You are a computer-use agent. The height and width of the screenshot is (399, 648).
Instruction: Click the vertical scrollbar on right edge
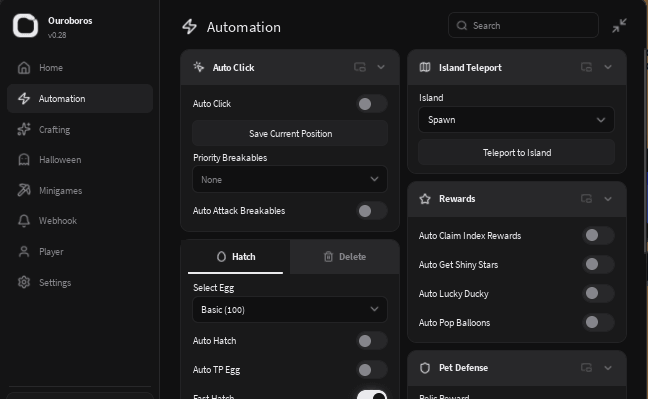coord(646,151)
